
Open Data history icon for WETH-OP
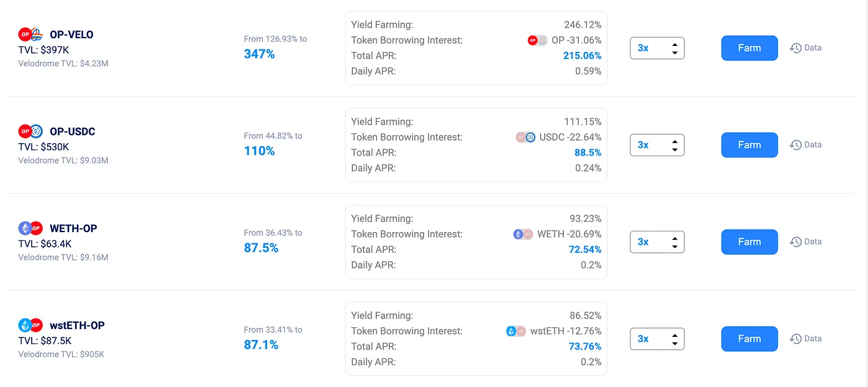pyautogui.click(x=796, y=242)
